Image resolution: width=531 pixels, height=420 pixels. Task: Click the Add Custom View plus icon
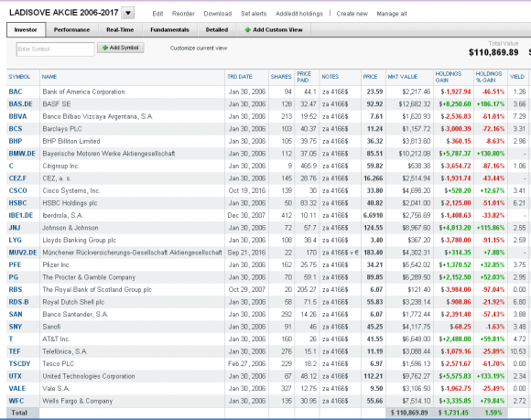point(247,30)
